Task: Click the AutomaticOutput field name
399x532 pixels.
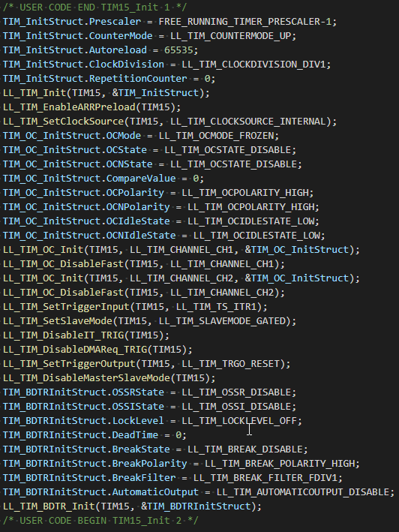Action: pos(155,491)
